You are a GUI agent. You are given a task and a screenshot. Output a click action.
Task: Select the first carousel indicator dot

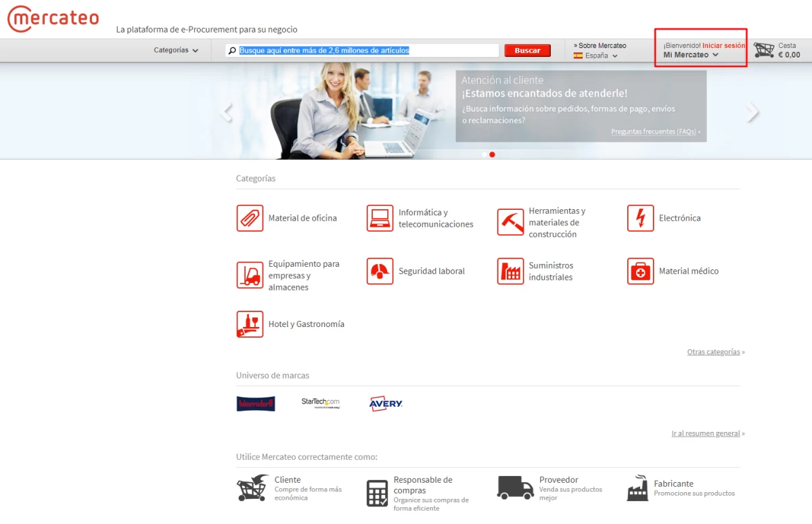click(x=484, y=154)
